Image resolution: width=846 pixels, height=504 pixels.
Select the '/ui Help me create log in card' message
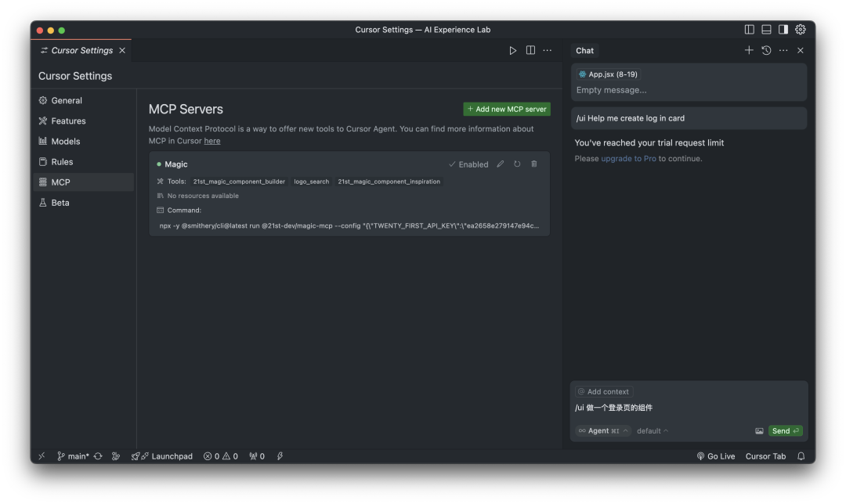click(689, 118)
